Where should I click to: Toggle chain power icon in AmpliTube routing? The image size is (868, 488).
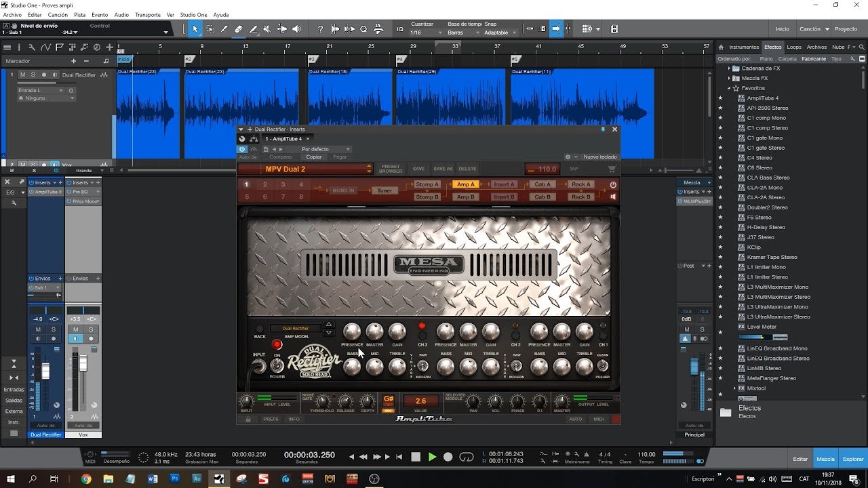(613, 184)
